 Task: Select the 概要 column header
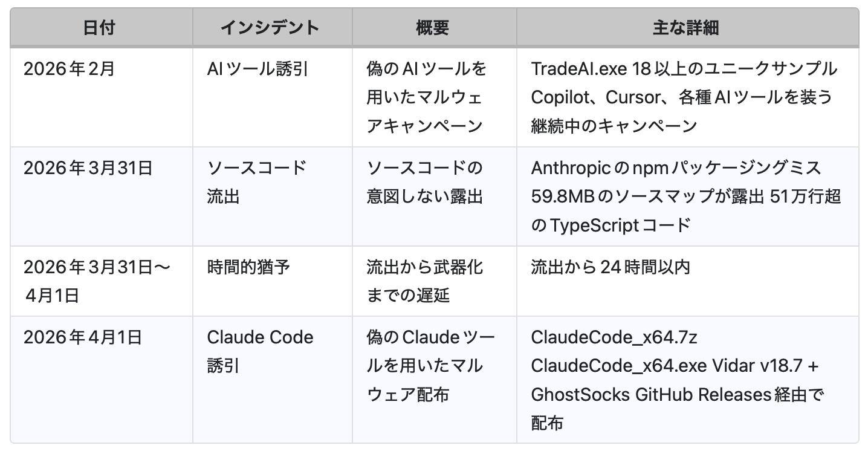pos(433,27)
